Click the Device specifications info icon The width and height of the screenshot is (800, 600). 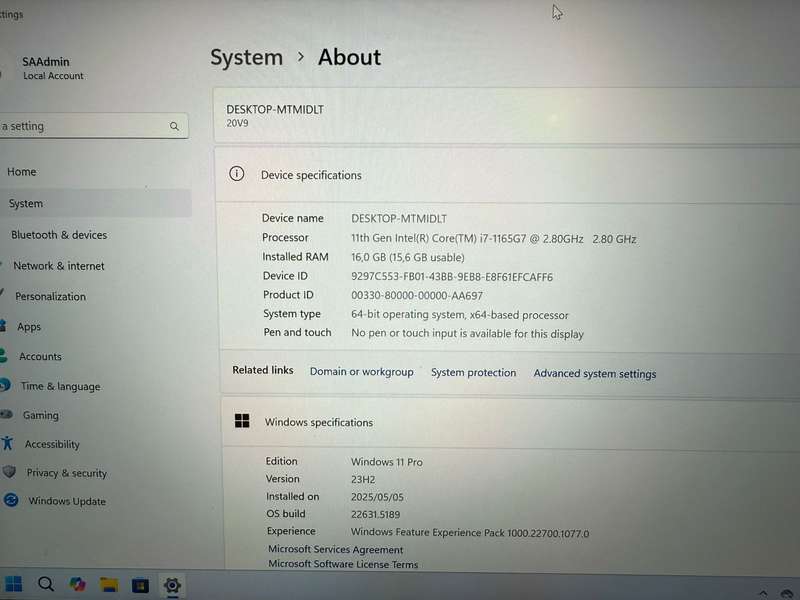237,174
